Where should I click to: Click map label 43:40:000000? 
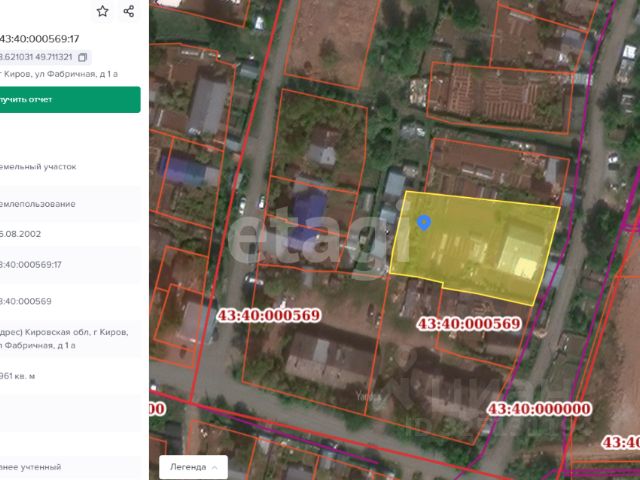tap(539, 409)
